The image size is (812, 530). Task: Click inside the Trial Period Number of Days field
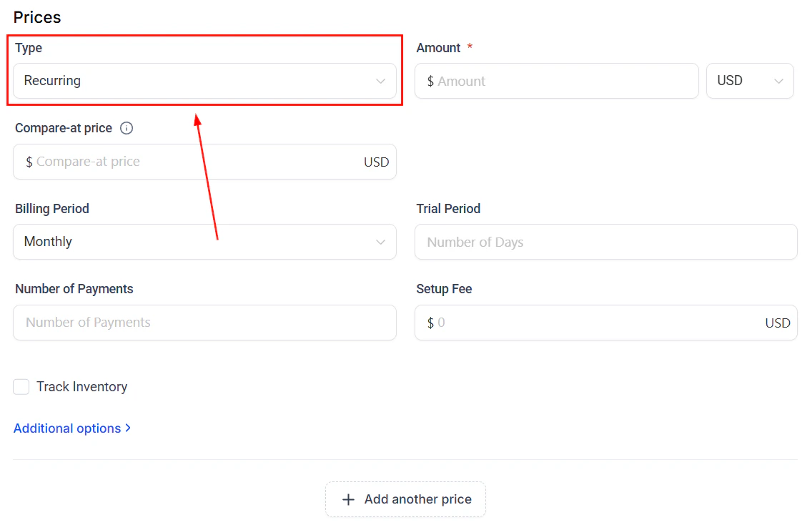(606, 242)
